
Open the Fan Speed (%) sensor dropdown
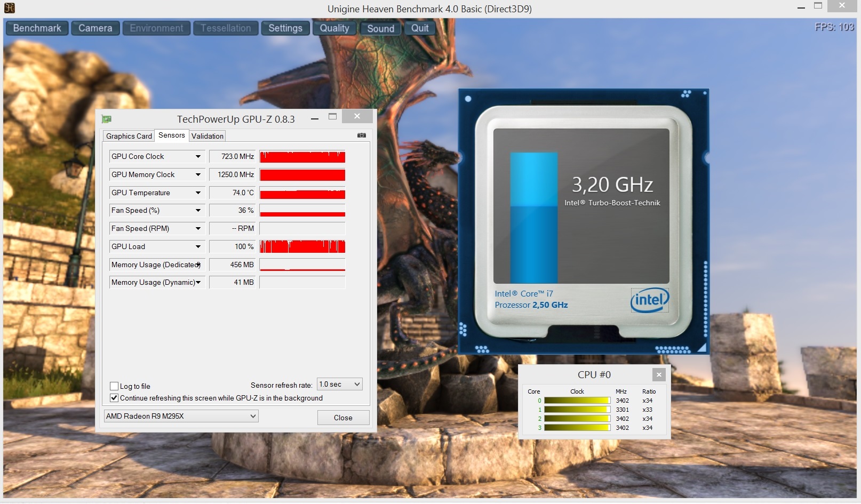click(x=198, y=210)
